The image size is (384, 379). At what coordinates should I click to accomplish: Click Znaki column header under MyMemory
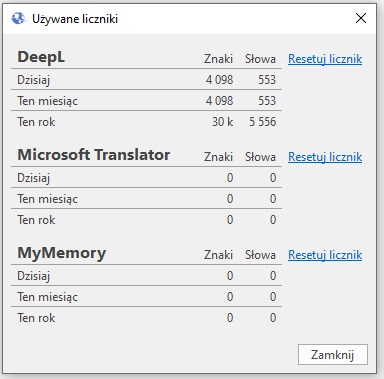[x=218, y=255]
